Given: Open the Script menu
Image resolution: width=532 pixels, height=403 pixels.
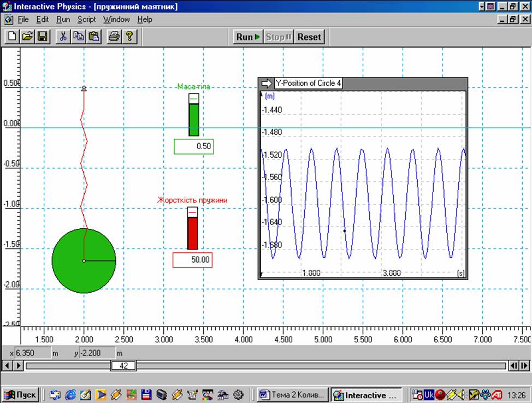Looking at the screenshot, I should click(86, 20).
